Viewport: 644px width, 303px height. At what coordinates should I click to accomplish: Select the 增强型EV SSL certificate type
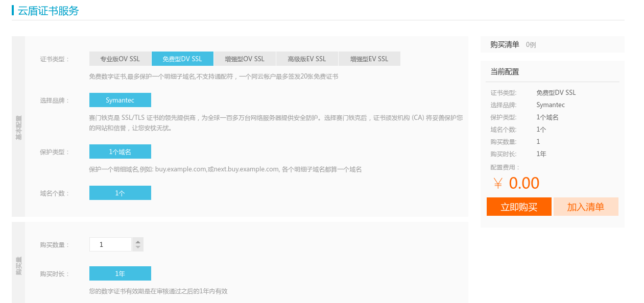(x=369, y=58)
